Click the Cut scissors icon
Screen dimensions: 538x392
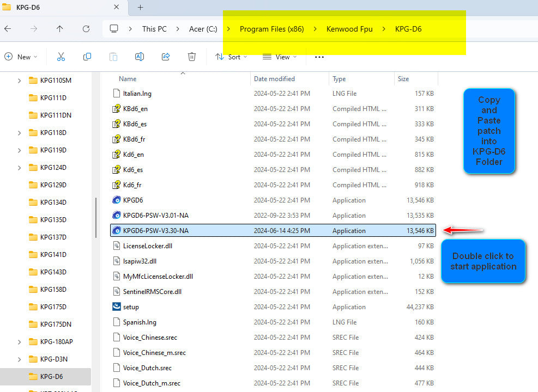pyautogui.click(x=61, y=57)
